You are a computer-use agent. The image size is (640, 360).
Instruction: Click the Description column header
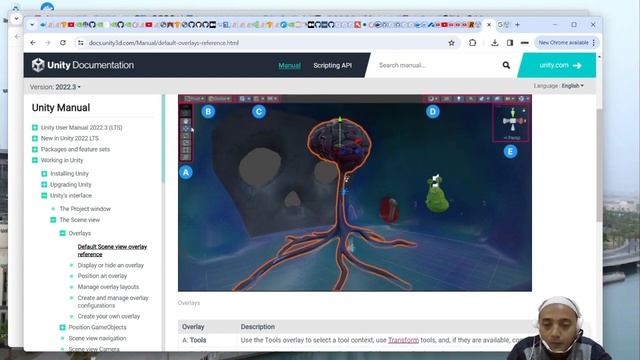coord(258,327)
